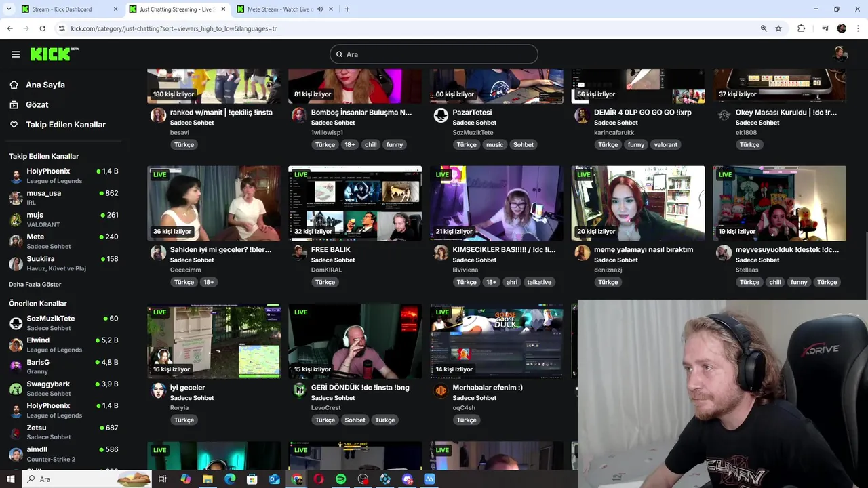
Task: Open Task View on taskbar
Action: [163, 479]
